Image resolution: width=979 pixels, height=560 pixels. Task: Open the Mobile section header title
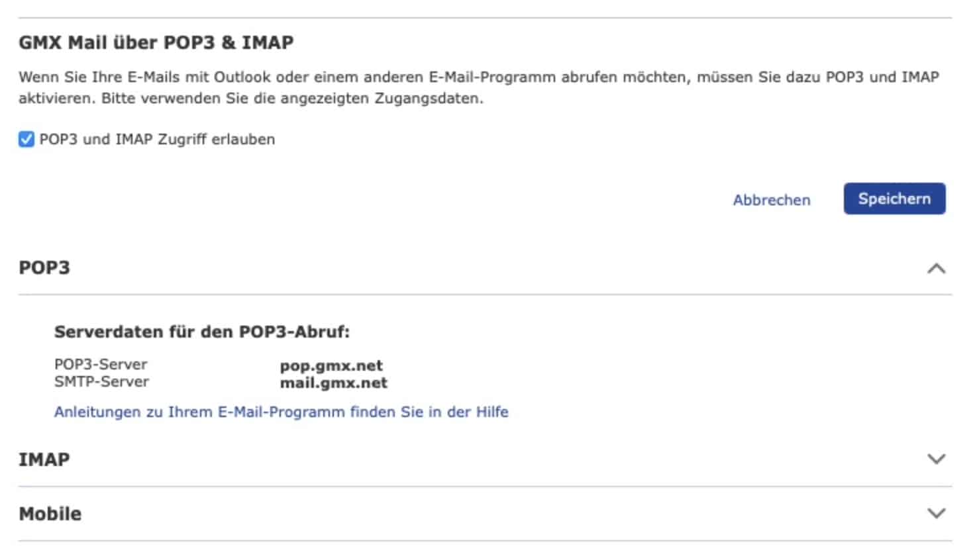pyautogui.click(x=50, y=514)
